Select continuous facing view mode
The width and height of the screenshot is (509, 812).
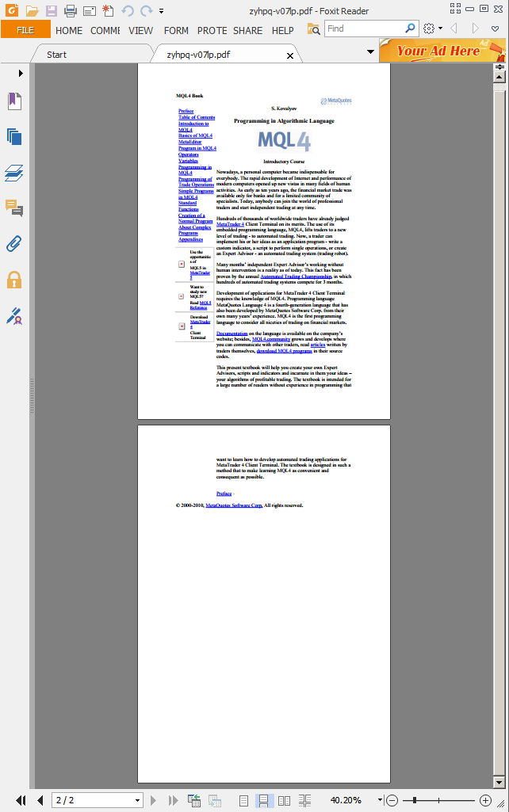click(x=304, y=801)
